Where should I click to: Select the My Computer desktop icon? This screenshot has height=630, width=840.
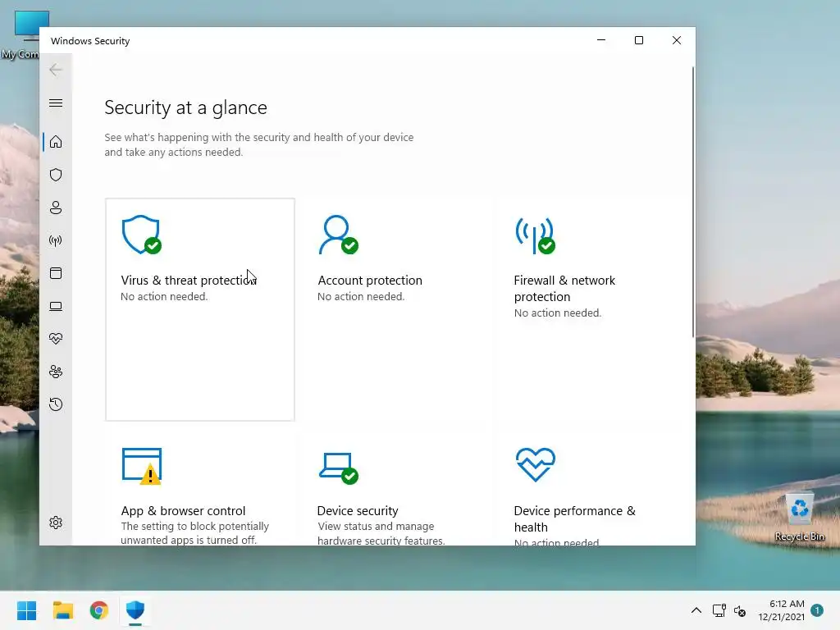pyautogui.click(x=21, y=34)
